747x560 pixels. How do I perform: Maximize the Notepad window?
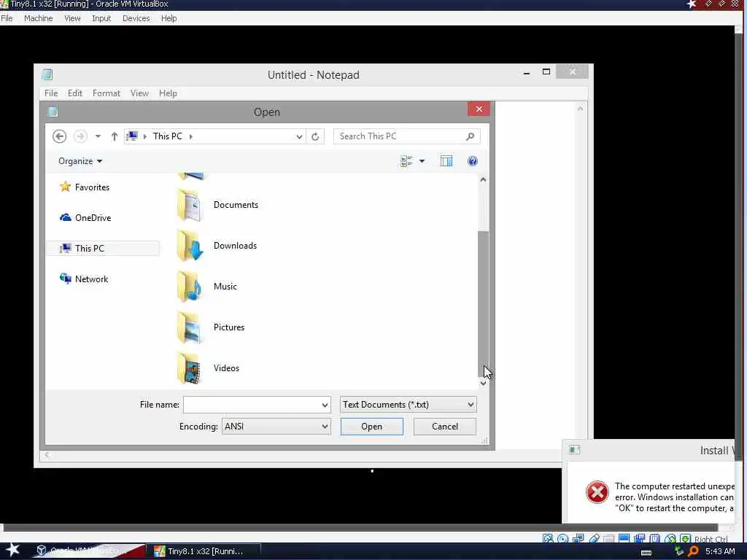pyautogui.click(x=546, y=72)
